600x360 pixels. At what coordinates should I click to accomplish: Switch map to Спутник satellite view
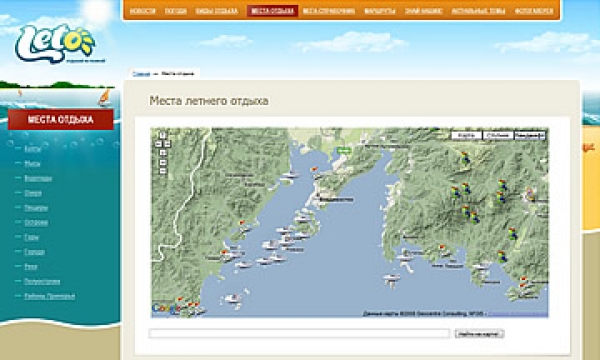click(x=498, y=135)
